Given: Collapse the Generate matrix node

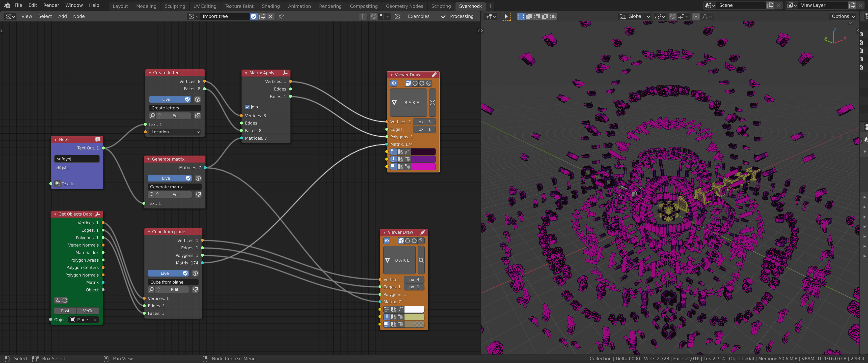Looking at the screenshot, I should [x=149, y=159].
